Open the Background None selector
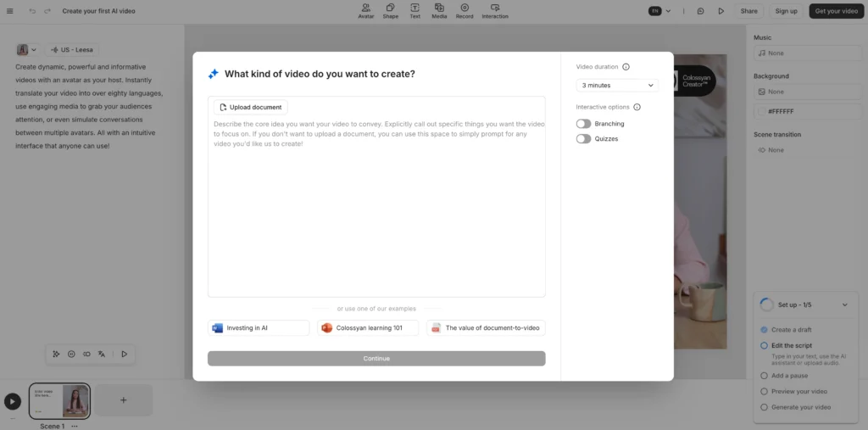The height and width of the screenshot is (430, 868). point(807,92)
